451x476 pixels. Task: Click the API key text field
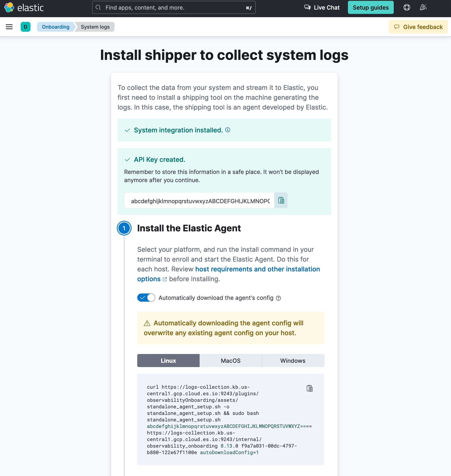tap(199, 200)
